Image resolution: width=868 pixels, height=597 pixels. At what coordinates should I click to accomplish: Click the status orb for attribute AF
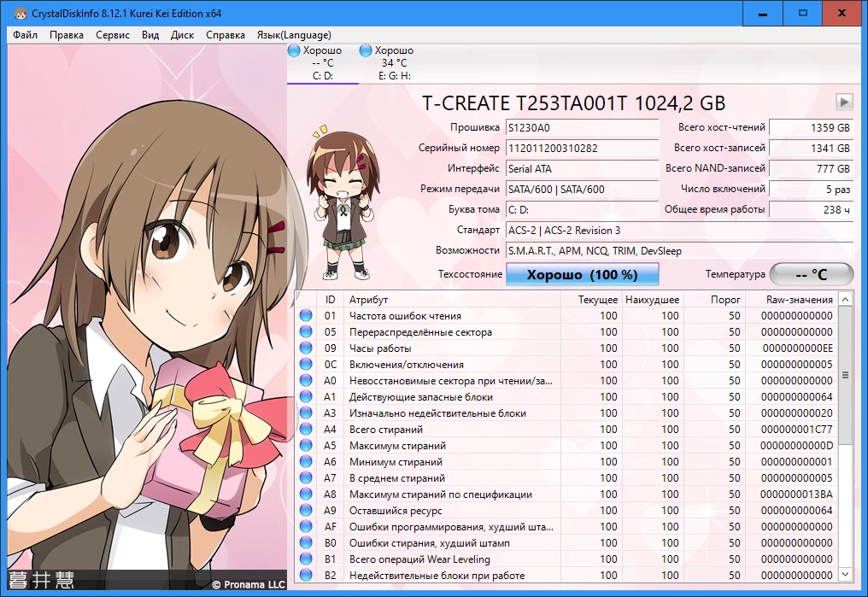pos(306,526)
